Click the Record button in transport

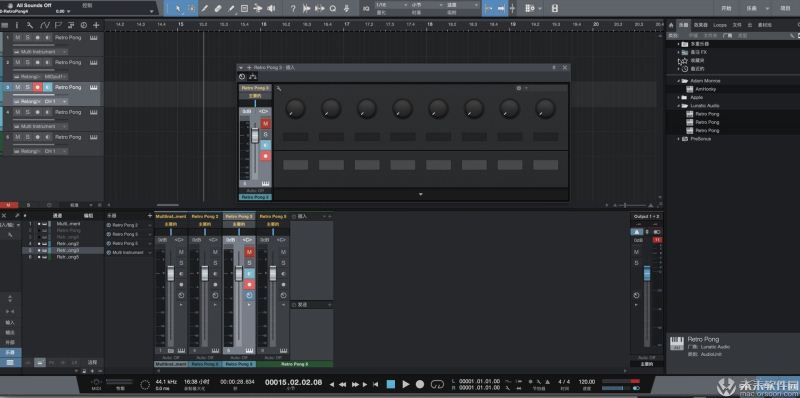click(420, 384)
